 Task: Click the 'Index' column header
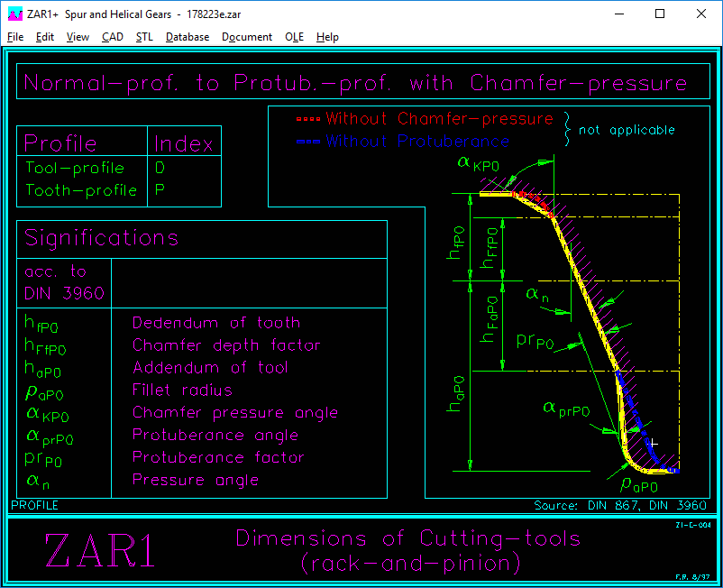coord(184,144)
